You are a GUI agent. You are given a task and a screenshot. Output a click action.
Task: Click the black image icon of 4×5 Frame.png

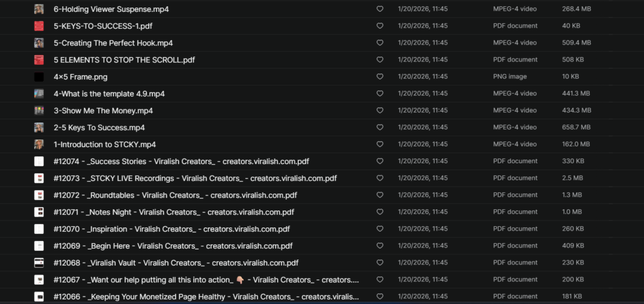click(39, 77)
